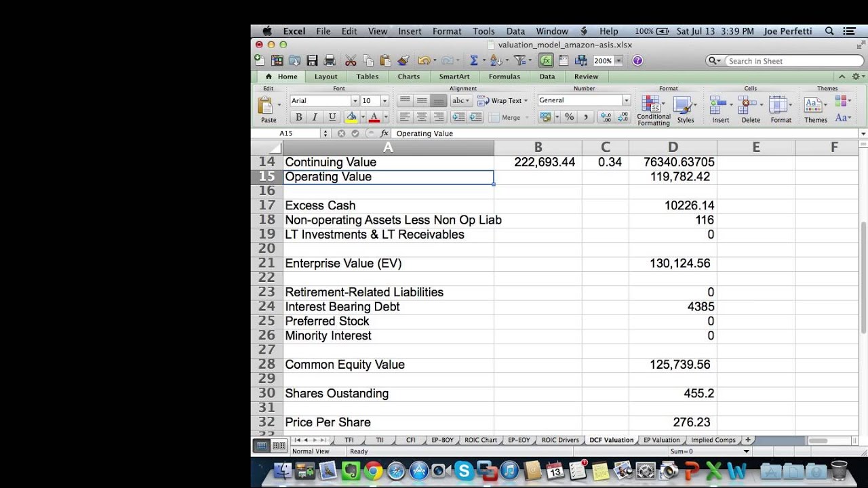Image resolution: width=868 pixels, height=488 pixels.
Task: Add a new sheet with plus button
Action: coord(748,440)
